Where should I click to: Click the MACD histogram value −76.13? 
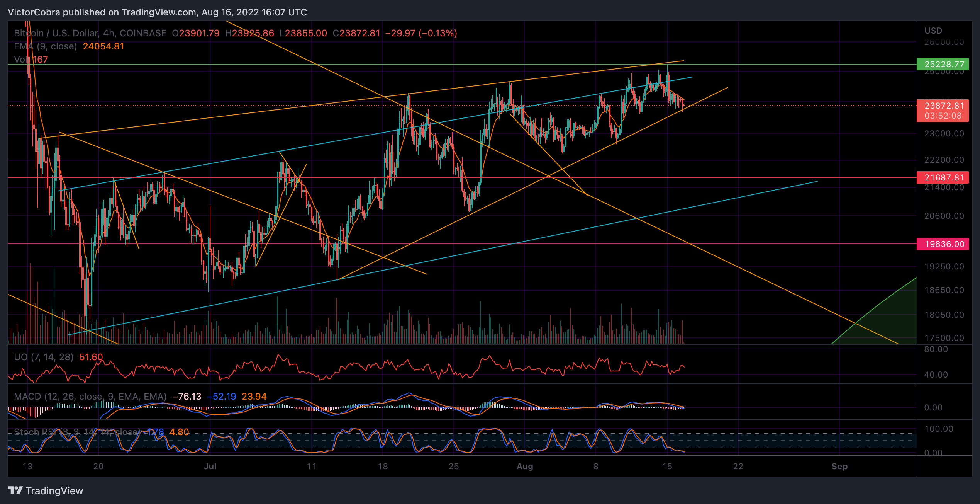click(x=187, y=397)
